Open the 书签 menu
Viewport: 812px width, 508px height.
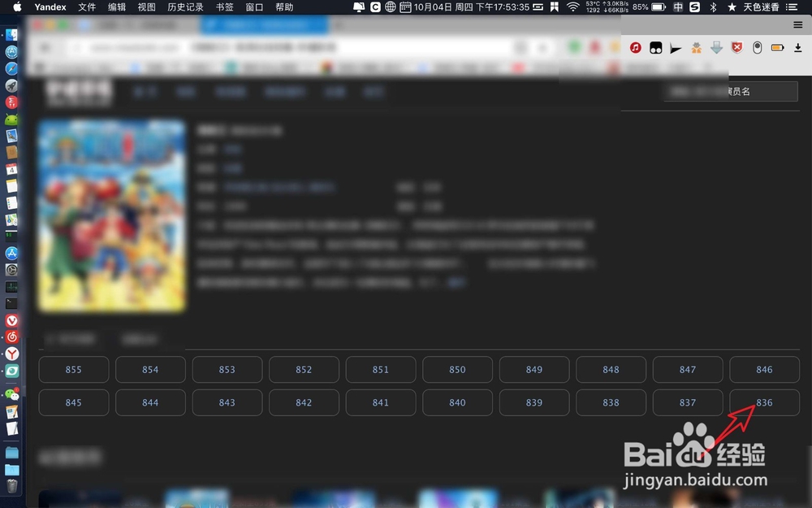tap(224, 7)
